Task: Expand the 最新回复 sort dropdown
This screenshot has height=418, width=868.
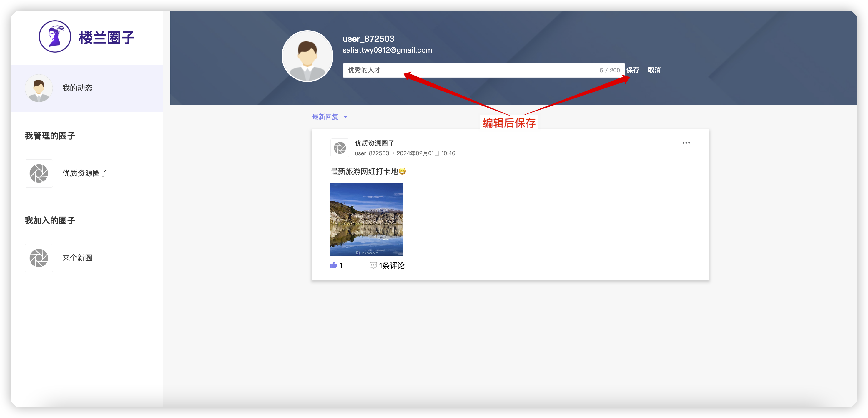Action: click(x=325, y=117)
